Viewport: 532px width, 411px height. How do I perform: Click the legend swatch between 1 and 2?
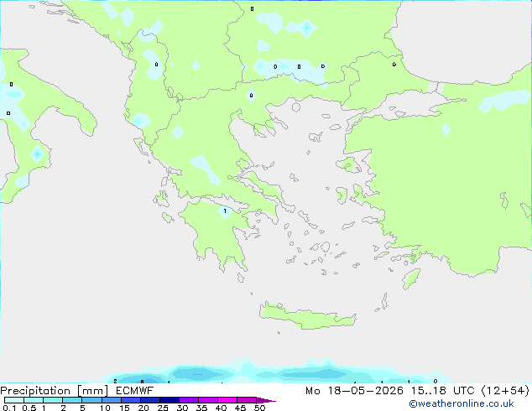(x=53, y=400)
